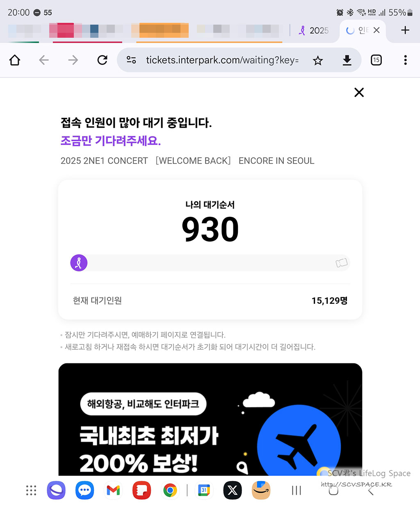Go back with the browser back arrow
The height and width of the screenshot is (505, 420).
(44, 60)
